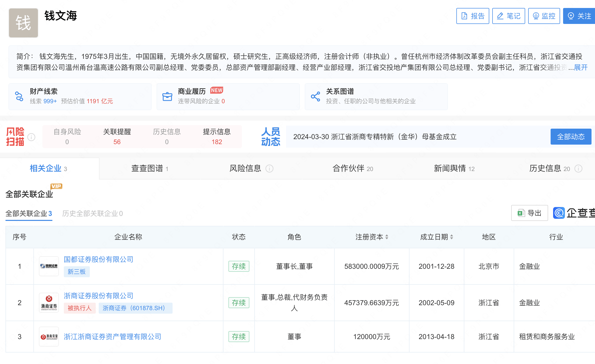Image resolution: width=595 pixels, height=364 pixels.
Task: Sort the table by 注册资本 arrow
Action: [x=387, y=237]
